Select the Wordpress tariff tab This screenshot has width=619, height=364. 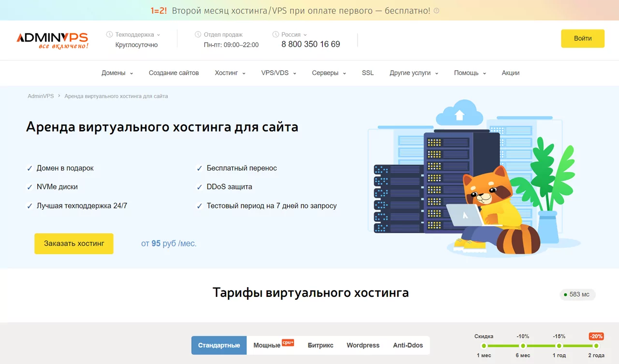point(363,345)
